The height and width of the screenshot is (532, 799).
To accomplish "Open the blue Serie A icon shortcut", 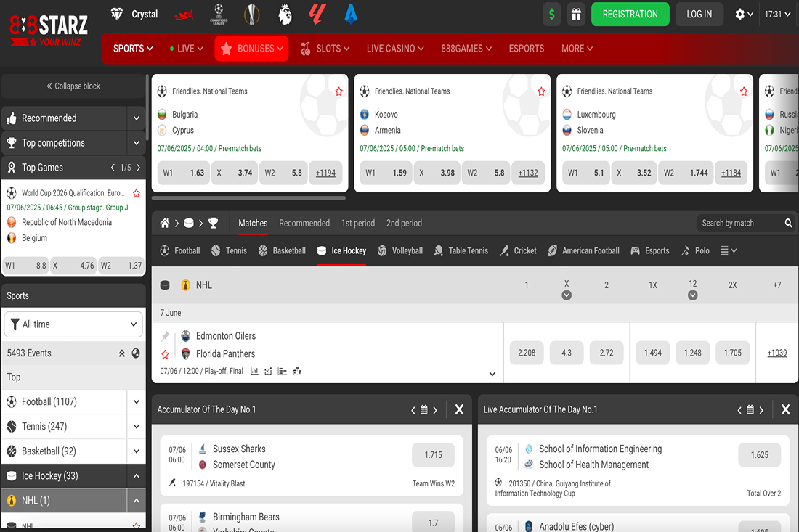I will 351,15.
